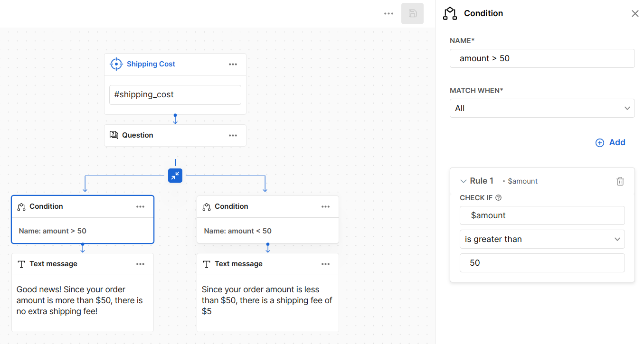Open options menu on Question node

point(233,136)
